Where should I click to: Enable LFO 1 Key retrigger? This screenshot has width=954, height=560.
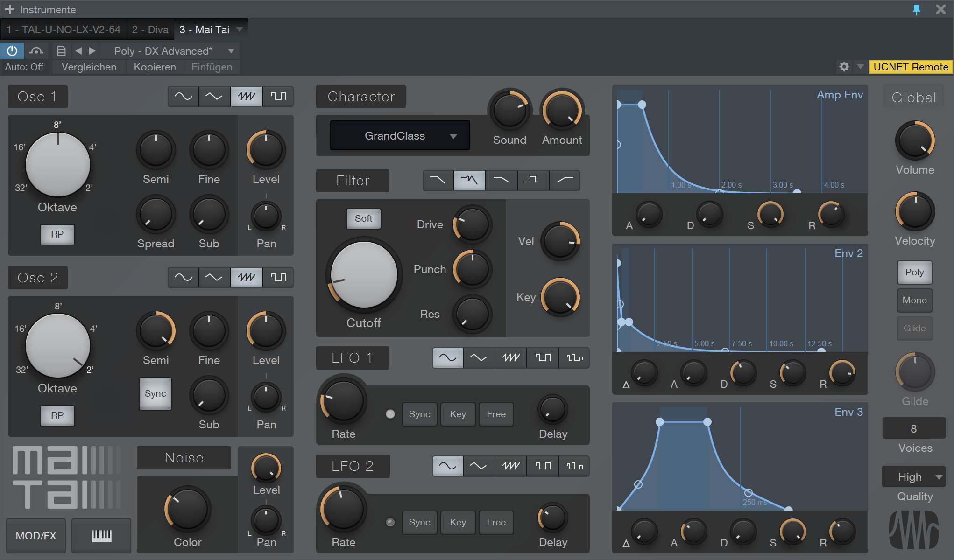point(458,414)
